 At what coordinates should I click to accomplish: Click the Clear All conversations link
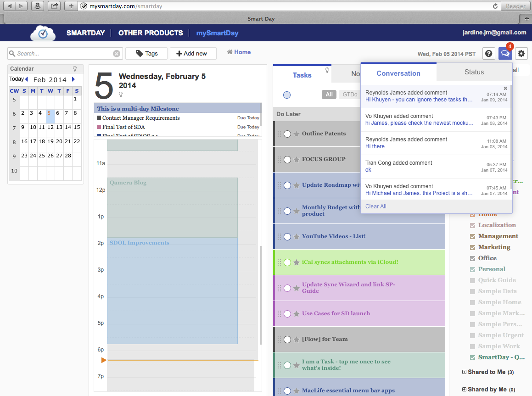click(x=375, y=206)
